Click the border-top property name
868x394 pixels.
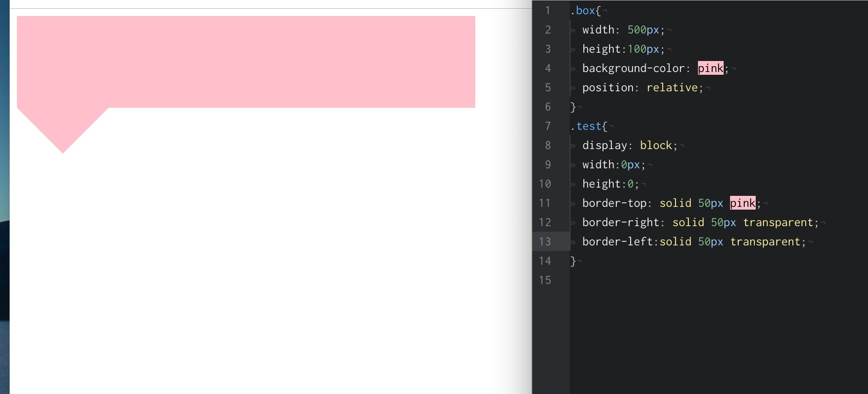(x=614, y=203)
